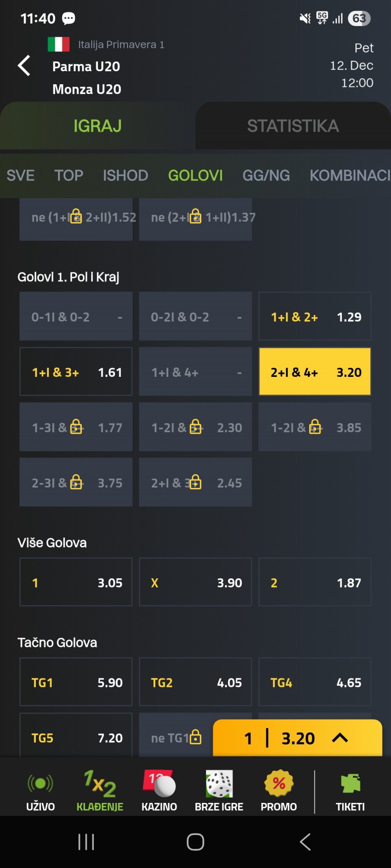The image size is (391, 868).
Task: Pick Više Golova X at 3.90
Action: 195,582
